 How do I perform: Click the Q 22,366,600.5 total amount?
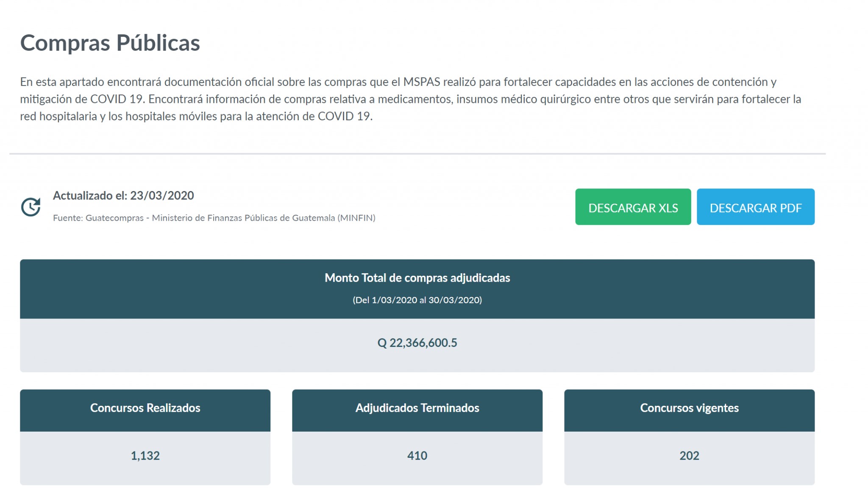417,343
